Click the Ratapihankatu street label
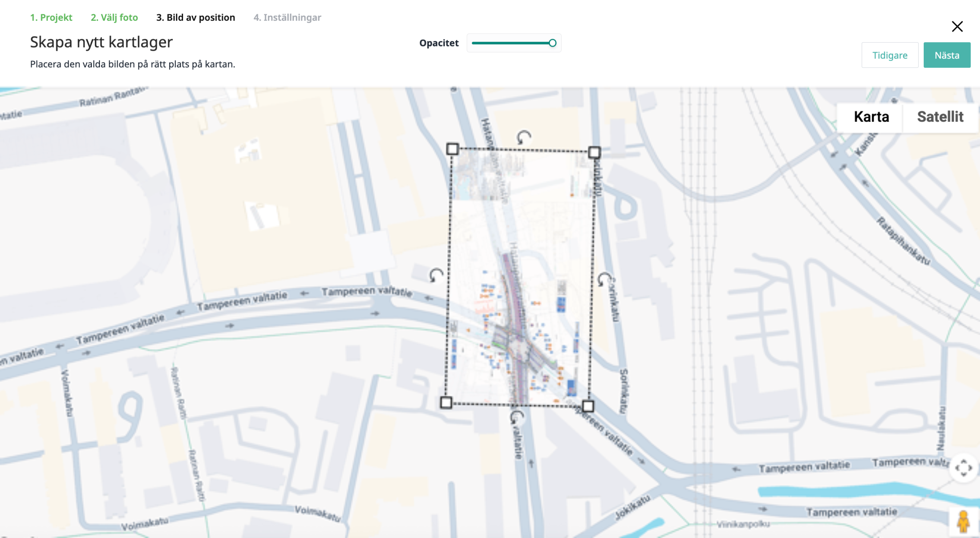980x538 pixels. pos(903,241)
